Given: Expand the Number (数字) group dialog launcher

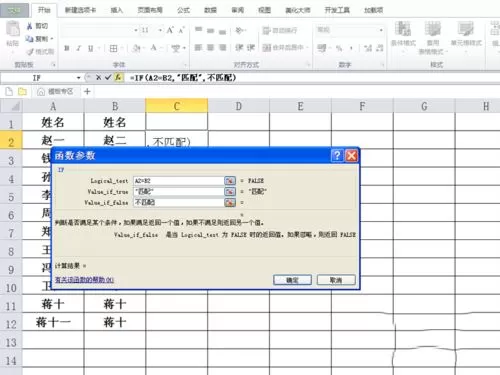Looking at the screenshot, I should pyautogui.click(x=383, y=65).
